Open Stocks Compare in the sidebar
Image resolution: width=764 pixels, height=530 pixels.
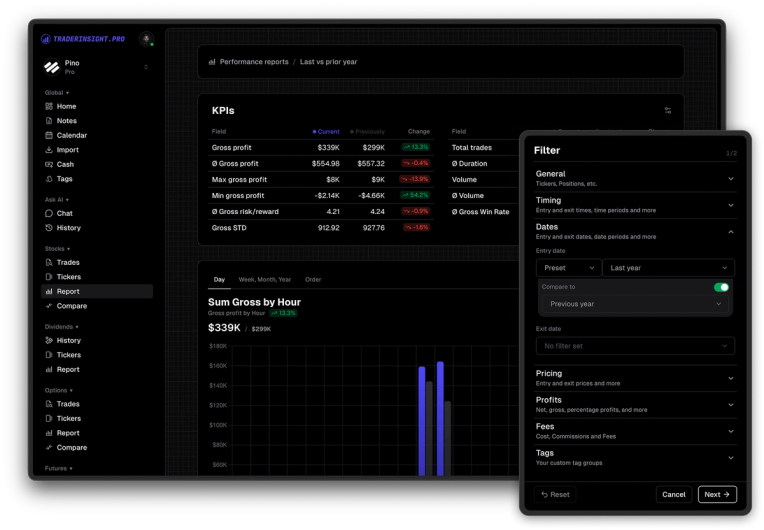[72, 306]
